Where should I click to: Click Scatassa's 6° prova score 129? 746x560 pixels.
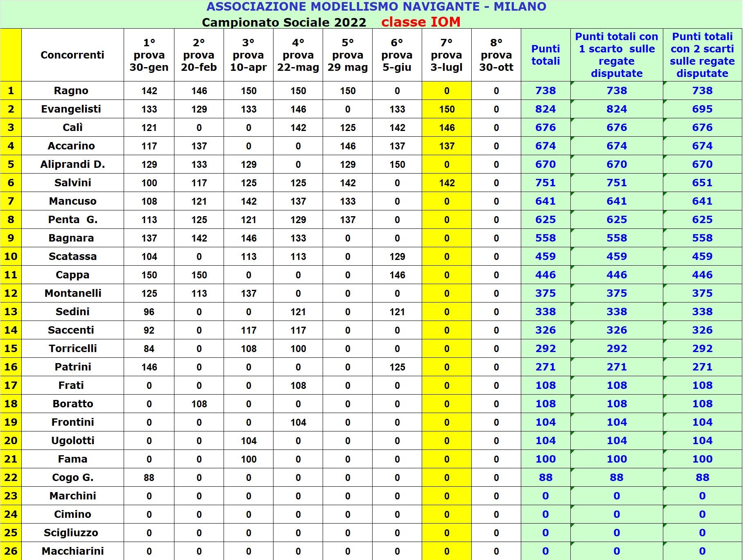397,257
